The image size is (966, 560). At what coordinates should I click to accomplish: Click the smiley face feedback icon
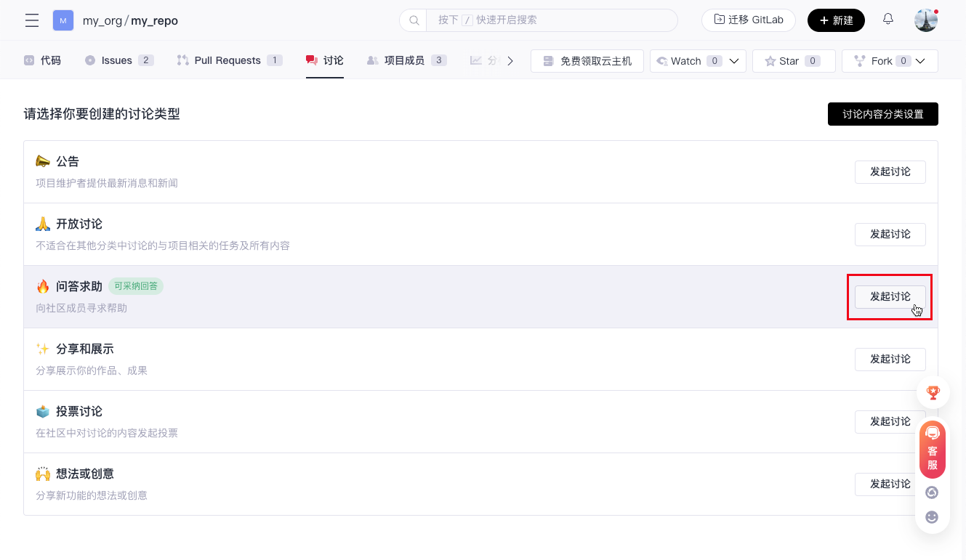[932, 517]
